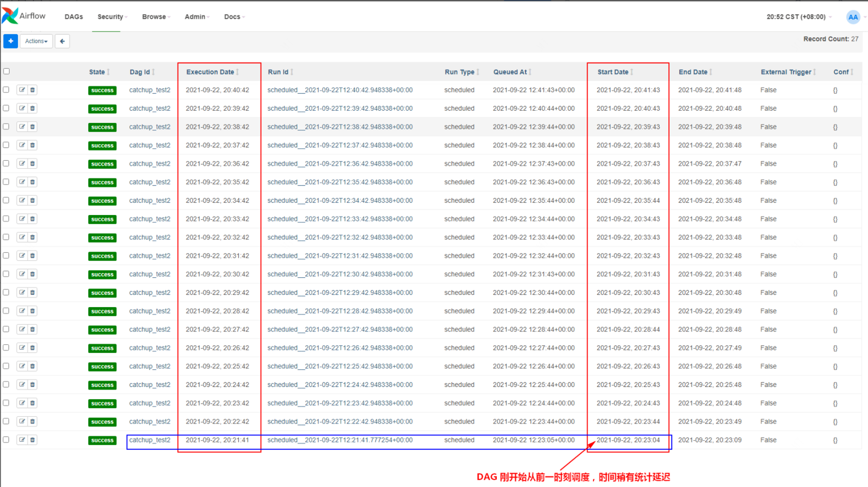868x487 pixels.
Task: Sort by Start Date column
Action: [615, 72]
